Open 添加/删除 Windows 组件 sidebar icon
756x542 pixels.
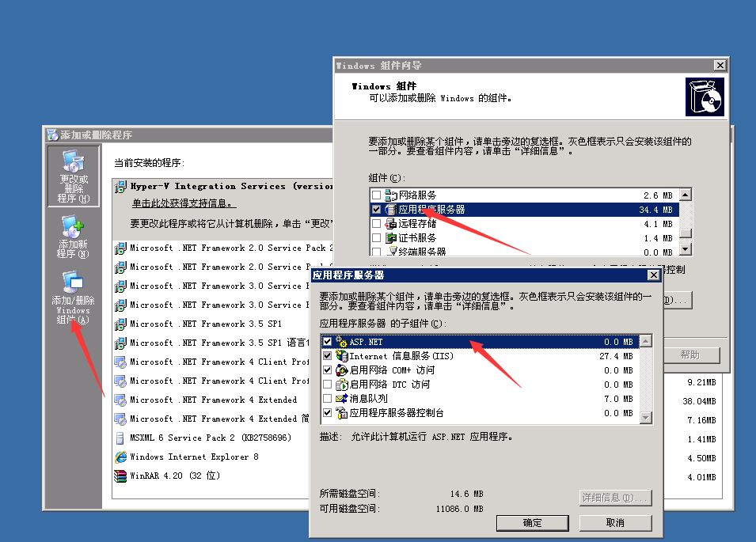pyautogui.click(x=73, y=282)
